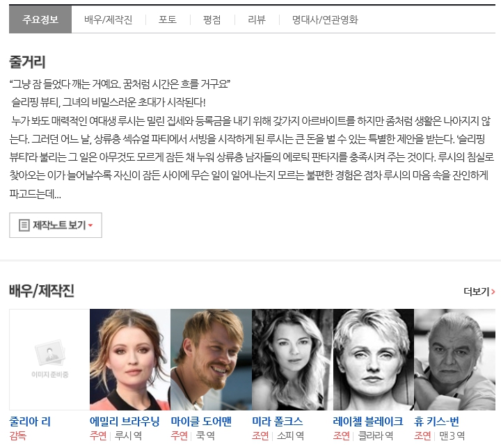Image resolution: width=501 pixels, height=448 pixels.
Task: Select 미라 폴크스 photo
Action: tap(292, 359)
